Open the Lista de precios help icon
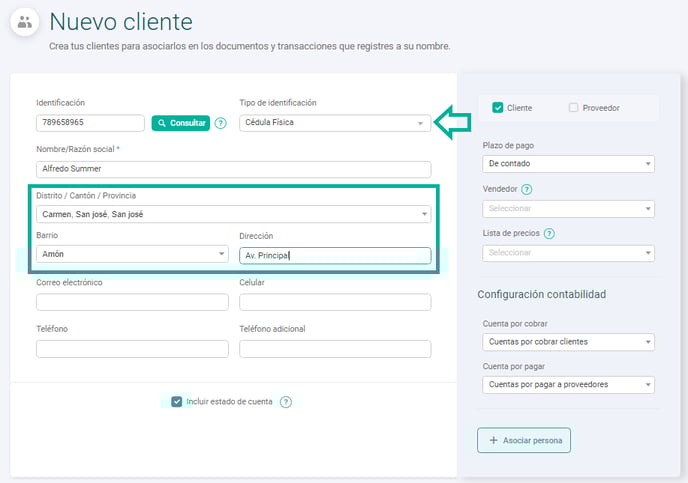Viewport: 688px width, 483px height. click(549, 233)
